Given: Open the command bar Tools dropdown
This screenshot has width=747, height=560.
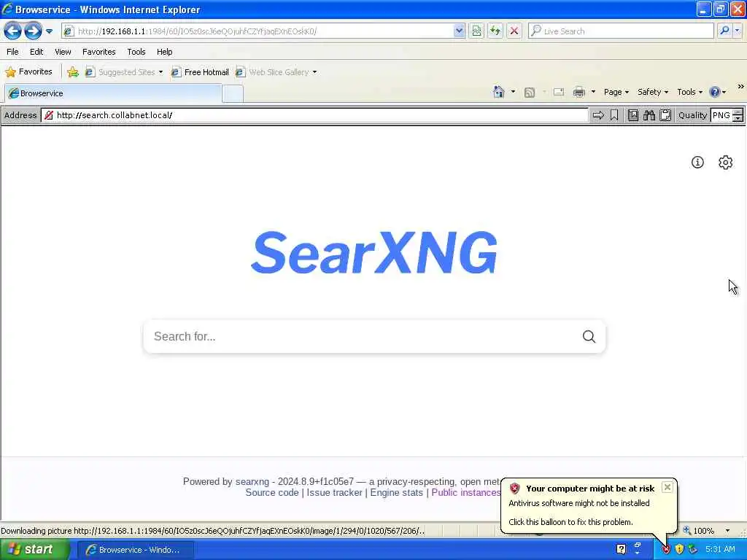Looking at the screenshot, I should (x=689, y=92).
